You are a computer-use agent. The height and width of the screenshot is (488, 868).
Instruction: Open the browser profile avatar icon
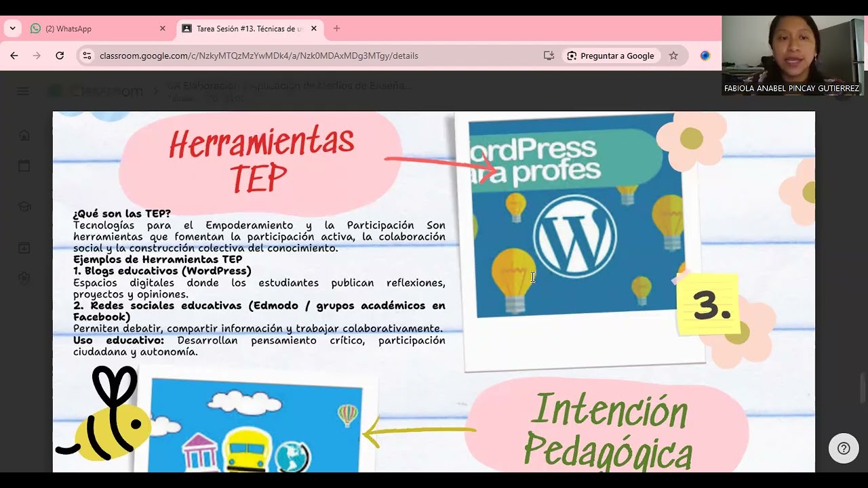705,56
